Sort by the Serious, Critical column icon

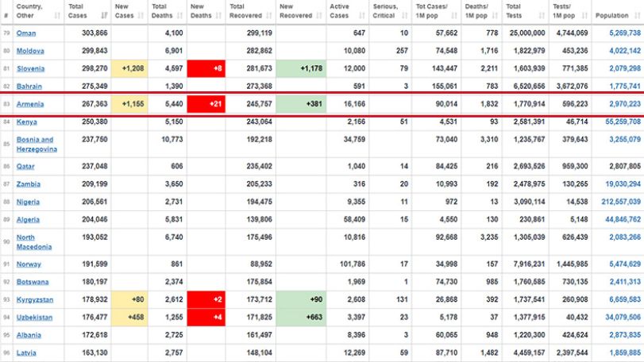coord(404,16)
